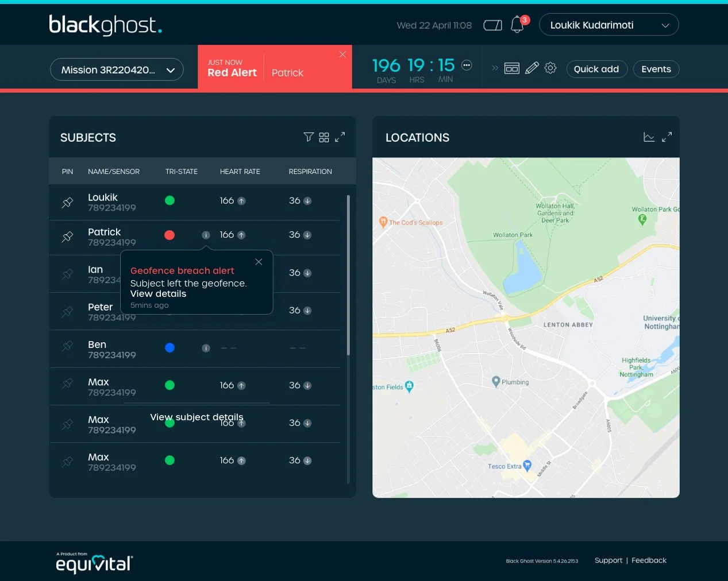This screenshot has height=581, width=728.
Task: Pin subject Peter
Action: (x=67, y=311)
